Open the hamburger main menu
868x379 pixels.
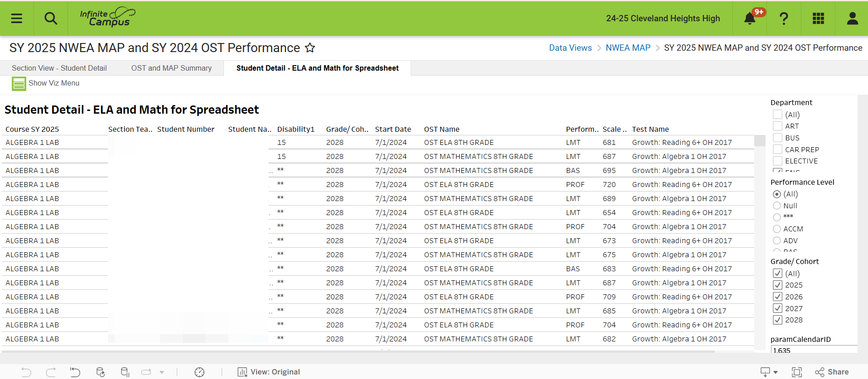point(17,19)
